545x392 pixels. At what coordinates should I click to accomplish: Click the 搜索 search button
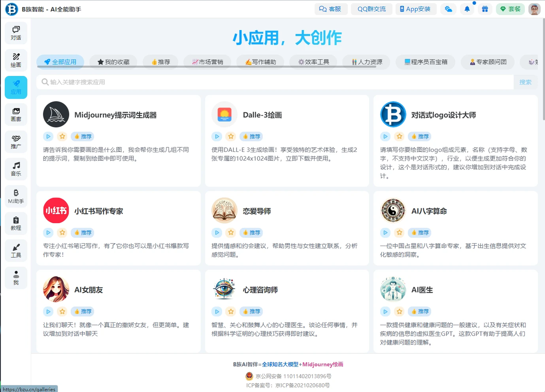(x=525, y=82)
